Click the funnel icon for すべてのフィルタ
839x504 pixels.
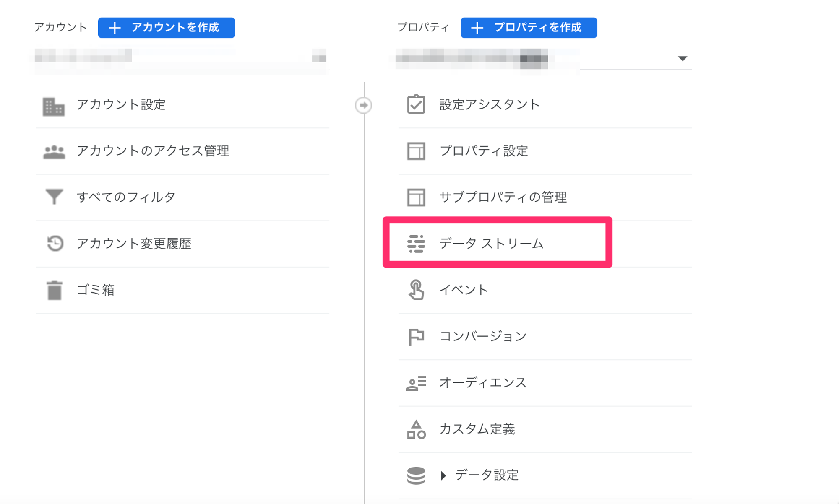54,197
